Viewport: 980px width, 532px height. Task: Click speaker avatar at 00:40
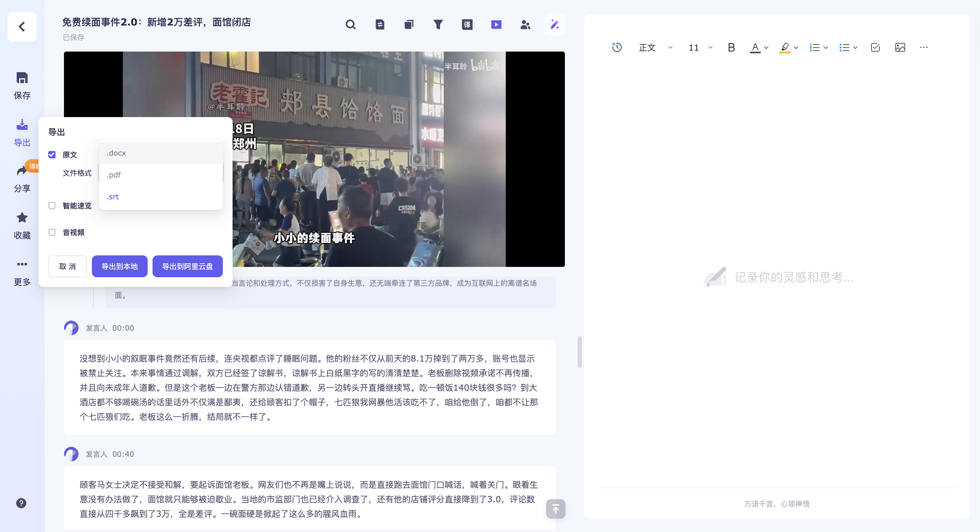coord(71,454)
